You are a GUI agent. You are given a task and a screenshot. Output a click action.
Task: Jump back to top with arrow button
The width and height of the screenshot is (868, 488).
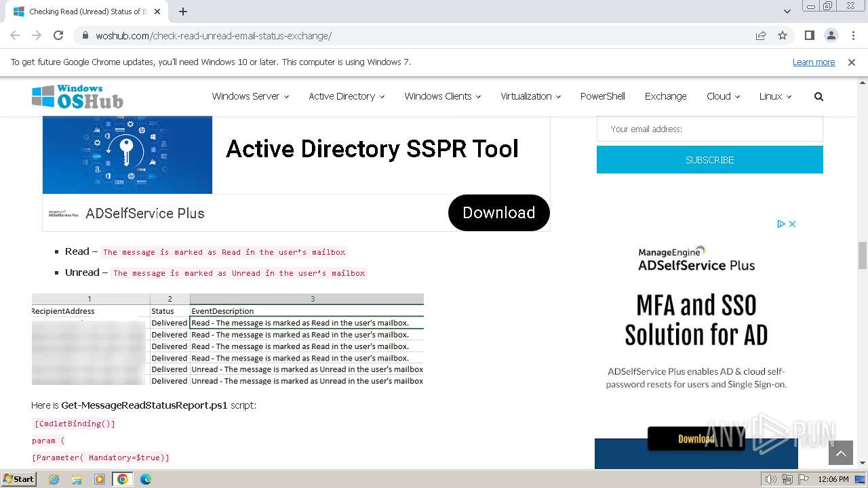point(840,453)
